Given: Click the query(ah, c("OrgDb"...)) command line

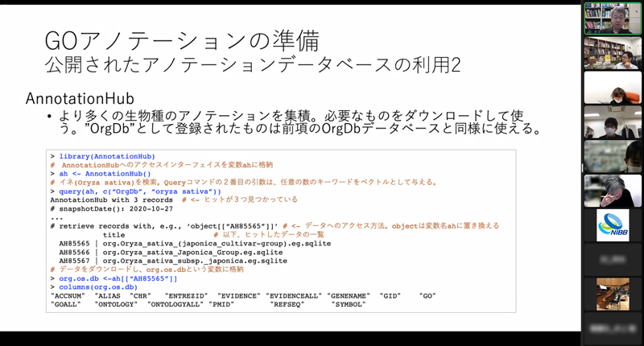Looking at the screenshot, I should coord(139,192).
